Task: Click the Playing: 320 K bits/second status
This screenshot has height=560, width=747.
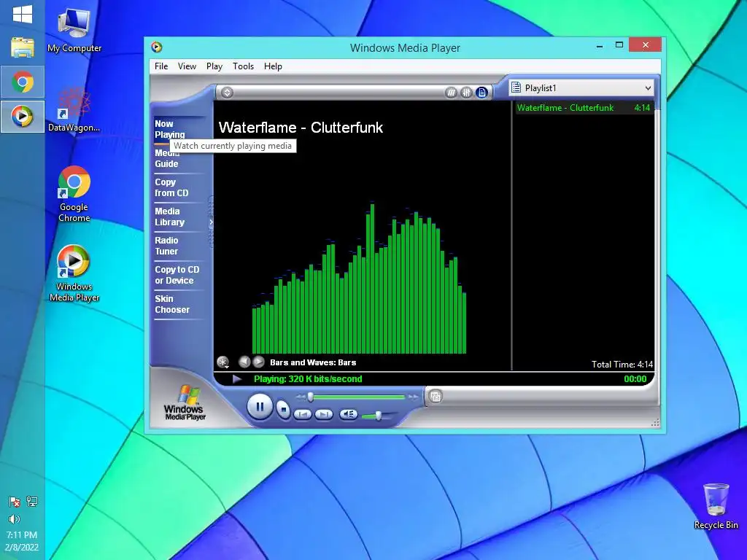Action: tap(308, 379)
